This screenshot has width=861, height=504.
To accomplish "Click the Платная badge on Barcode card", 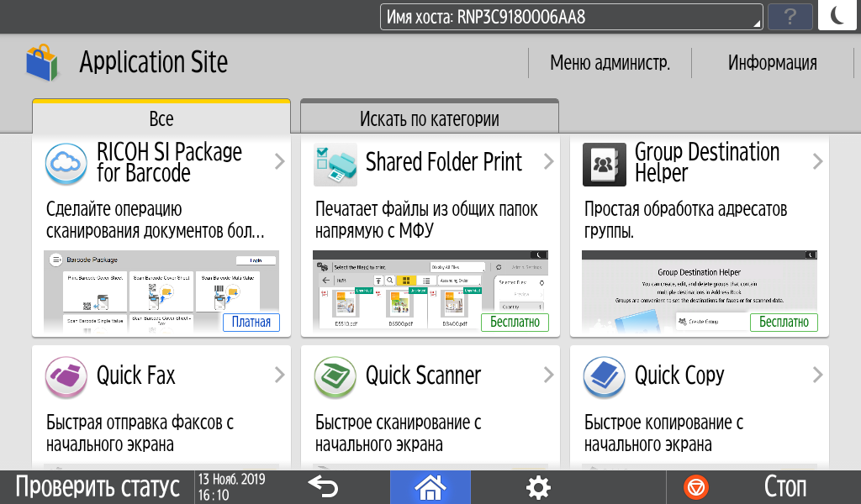I will (x=251, y=323).
